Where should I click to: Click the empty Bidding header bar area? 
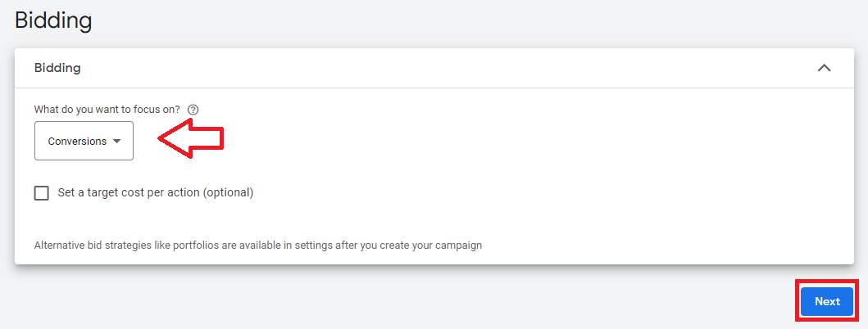coord(443,68)
